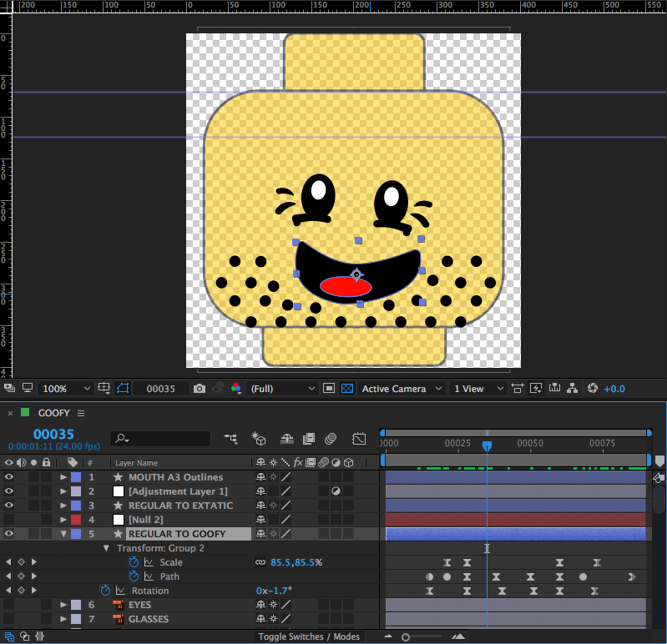This screenshot has width=667, height=644.
Task: Toggle transparency grid in viewer bar
Action: point(347,389)
